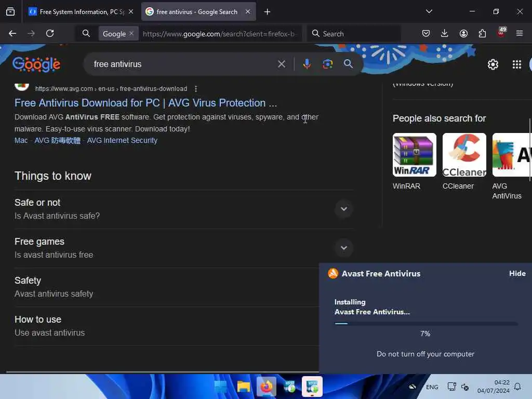Open Firefox from the taskbar
Viewport: 532px width, 399px height.
tap(267, 387)
